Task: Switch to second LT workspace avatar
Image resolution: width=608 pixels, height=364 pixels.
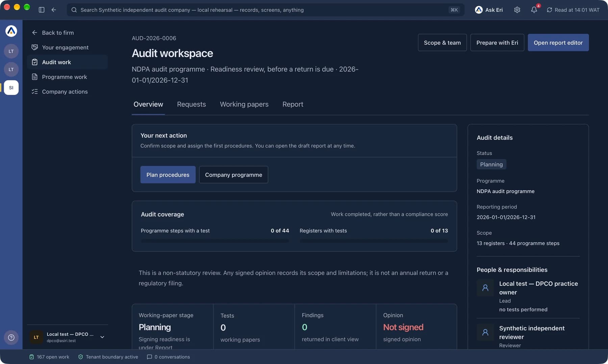Action: coord(11,70)
